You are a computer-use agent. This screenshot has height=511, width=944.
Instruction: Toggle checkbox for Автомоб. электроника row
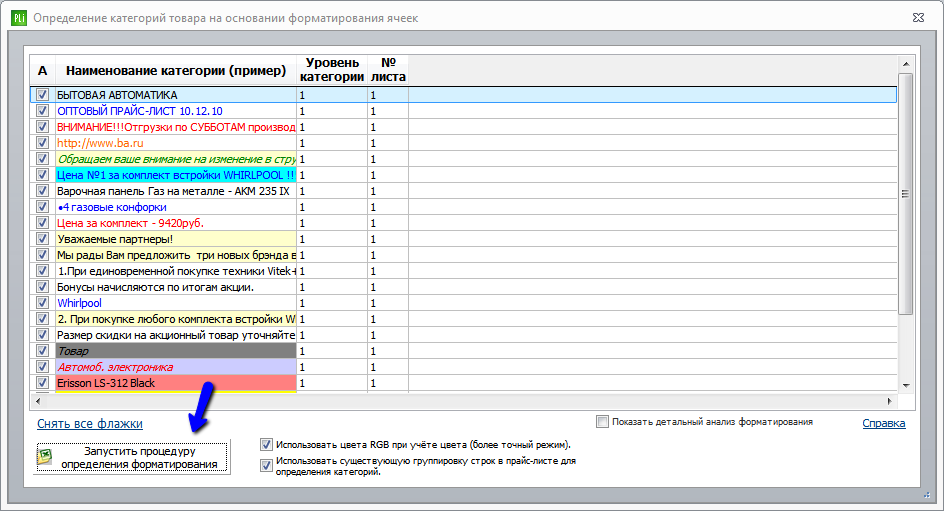coord(42,367)
